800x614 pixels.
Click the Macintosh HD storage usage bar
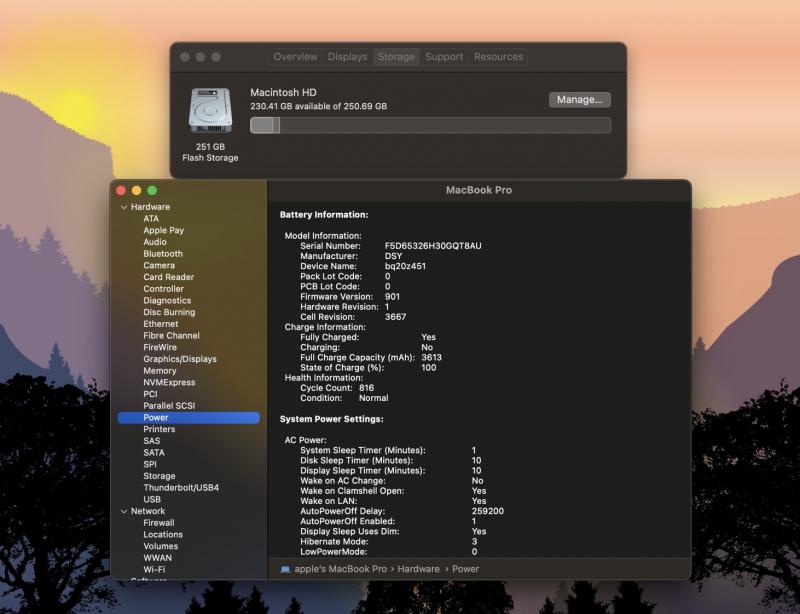(430, 125)
